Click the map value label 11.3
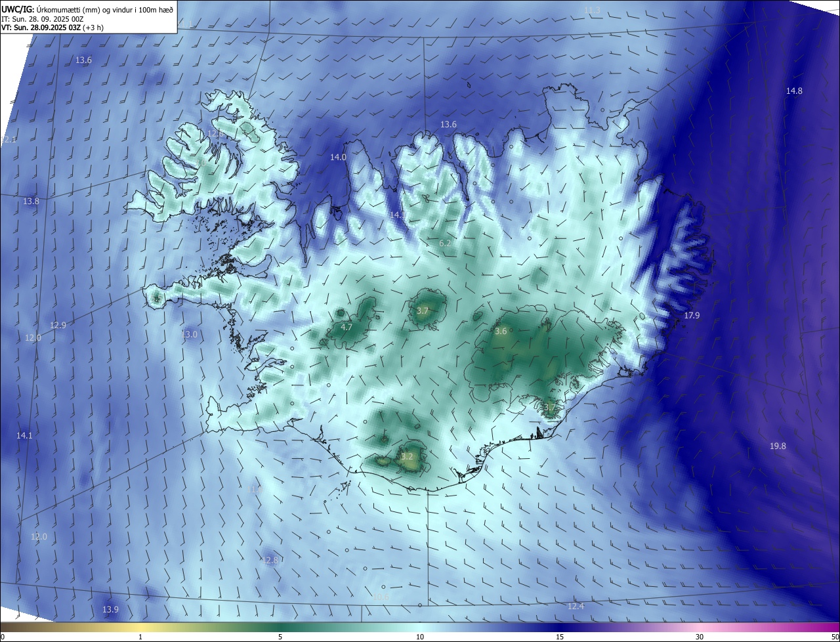This screenshot has width=840, height=642. click(592, 10)
